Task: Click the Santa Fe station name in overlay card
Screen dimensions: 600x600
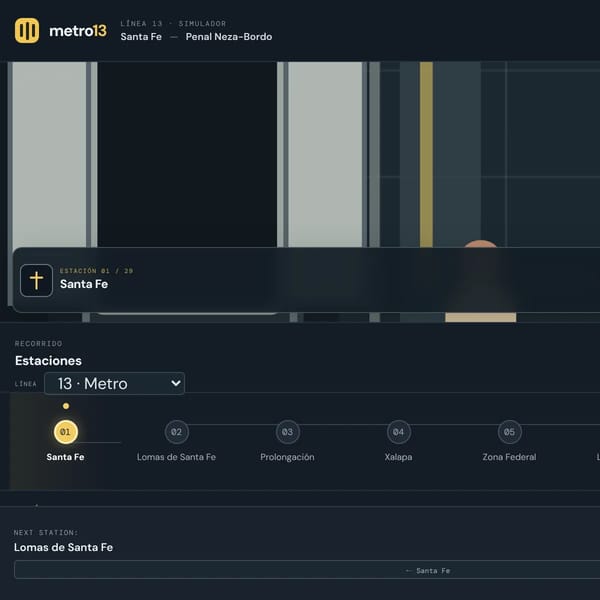Action: coord(84,284)
